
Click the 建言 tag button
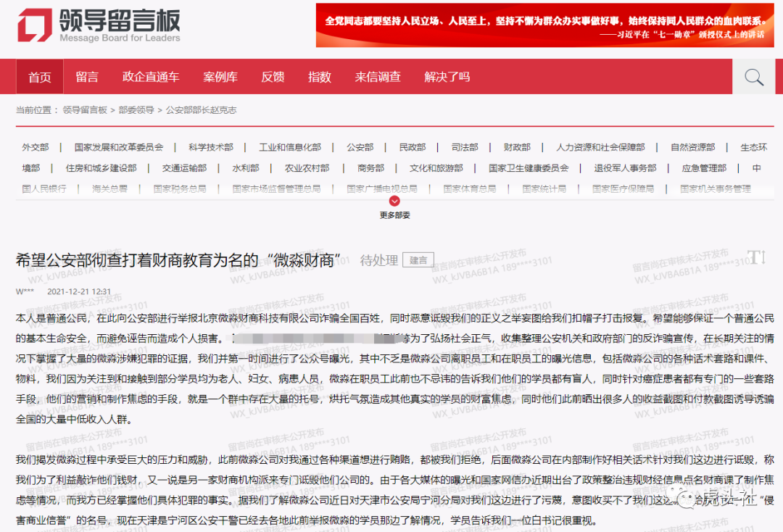418,260
